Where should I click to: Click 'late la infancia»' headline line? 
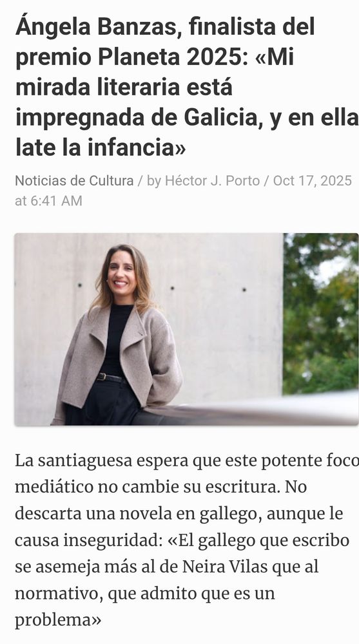click(101, 147)
